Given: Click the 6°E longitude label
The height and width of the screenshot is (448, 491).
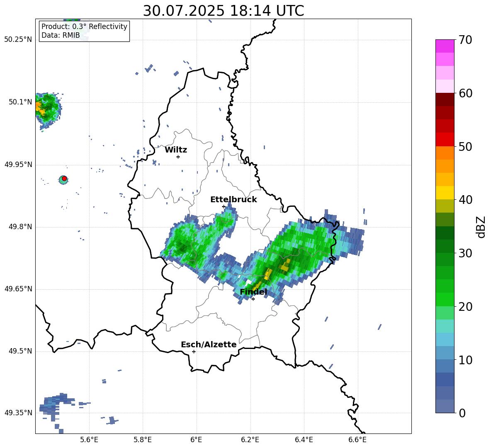Looking at the screenshot, I should tap(196, 440).
